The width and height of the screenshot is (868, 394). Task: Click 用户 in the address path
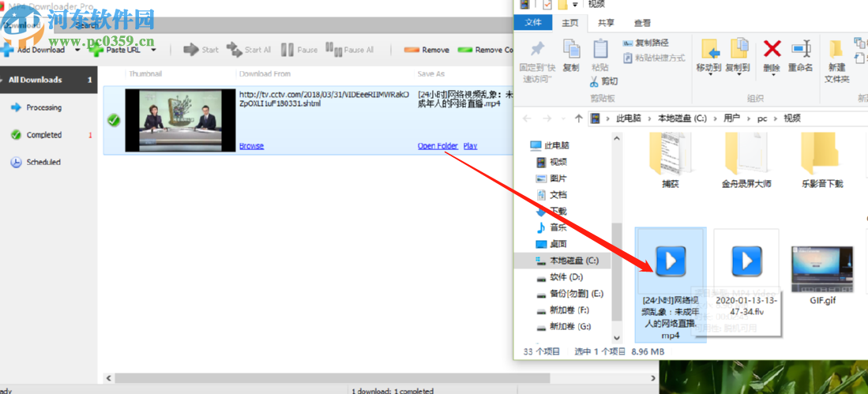coord(732,118)
